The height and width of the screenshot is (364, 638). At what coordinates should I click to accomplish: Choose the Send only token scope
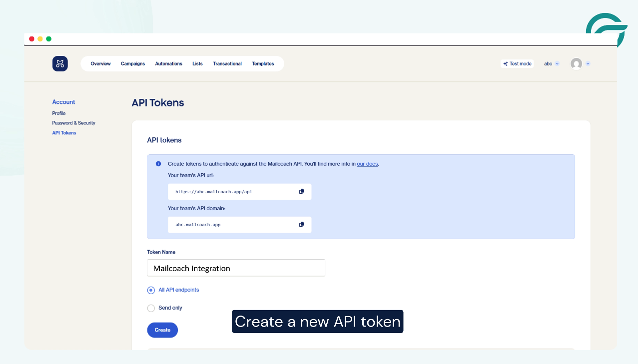(151, 308)
